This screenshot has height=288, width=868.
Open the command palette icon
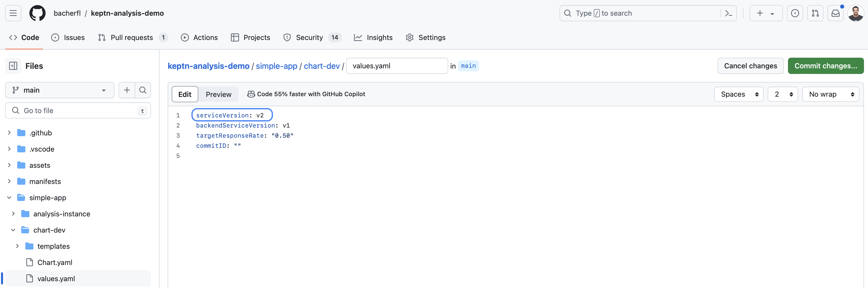[x=728, y=13]
